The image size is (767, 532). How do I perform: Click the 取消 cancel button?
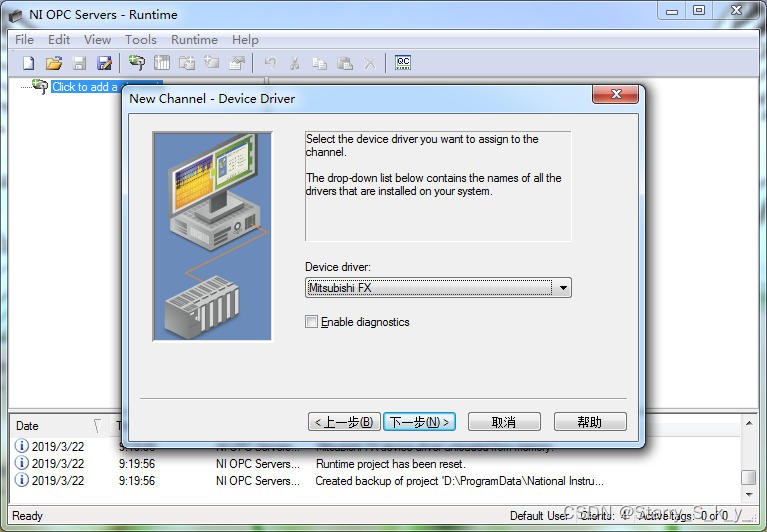pos(504,421)
